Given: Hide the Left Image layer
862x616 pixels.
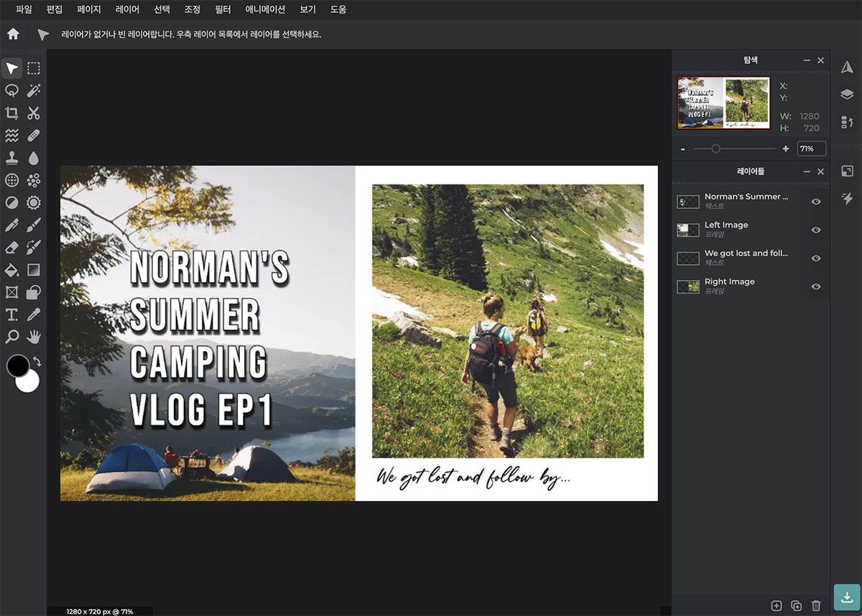Looking at the screenshot, I should 816,230.
